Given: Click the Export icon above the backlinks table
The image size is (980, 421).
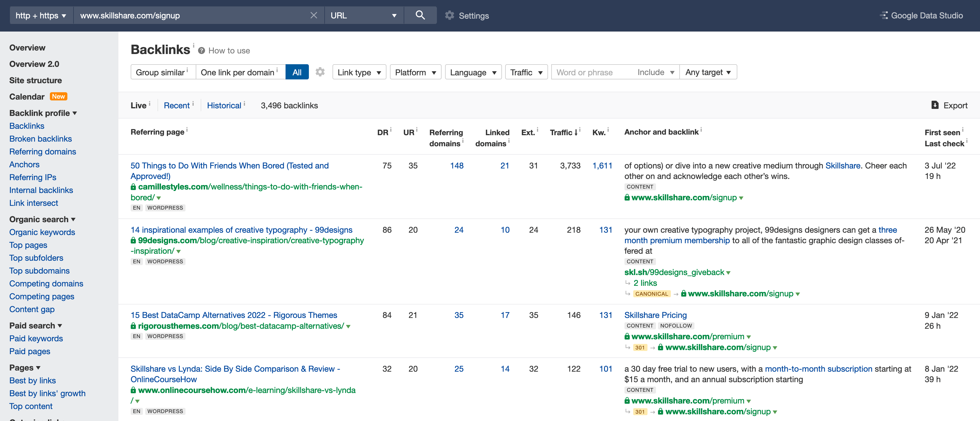Looking at the screenshot, I should (x=935, y=105).
